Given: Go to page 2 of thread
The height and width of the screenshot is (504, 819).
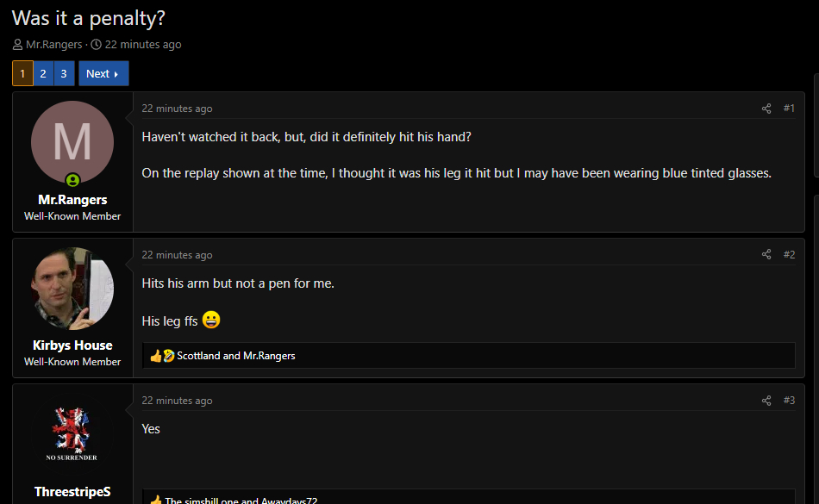Looking at the screenshot, I should (x=43, y=74).
